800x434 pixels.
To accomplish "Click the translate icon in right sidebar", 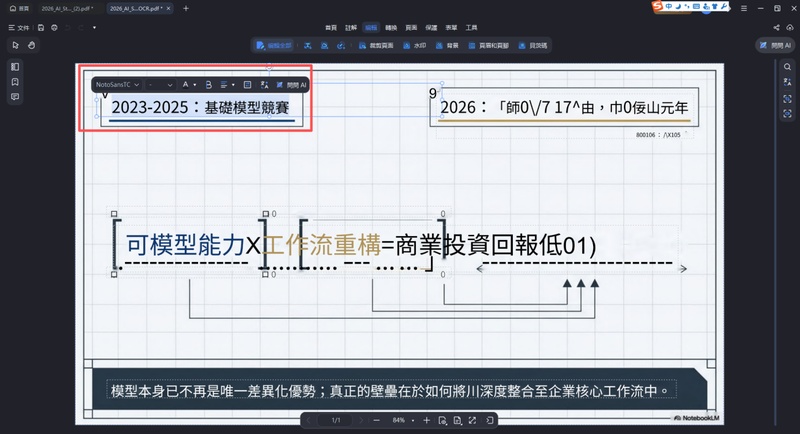I will click(787, 82).
